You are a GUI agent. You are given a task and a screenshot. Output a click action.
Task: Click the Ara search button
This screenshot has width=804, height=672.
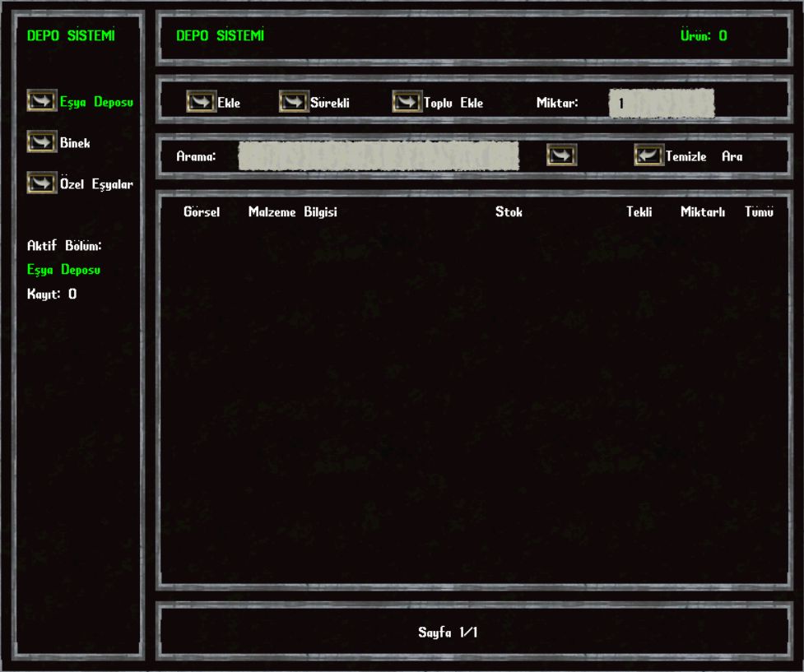[732, 156]
